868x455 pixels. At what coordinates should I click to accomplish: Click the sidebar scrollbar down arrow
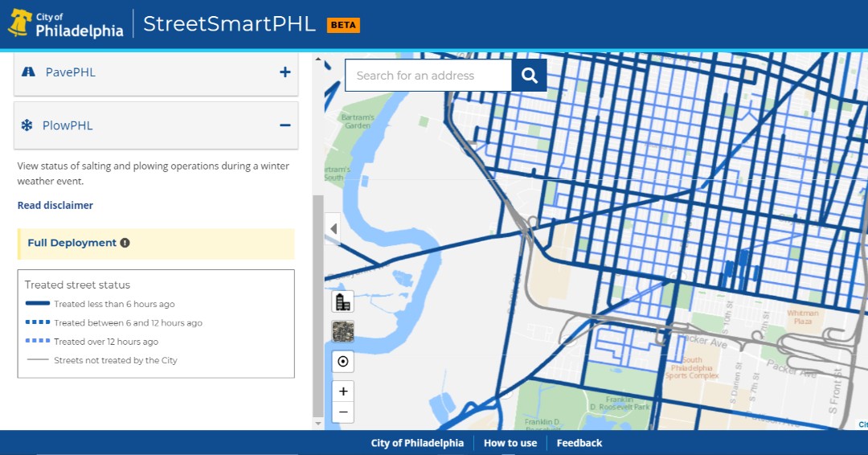tap(317, 424)
